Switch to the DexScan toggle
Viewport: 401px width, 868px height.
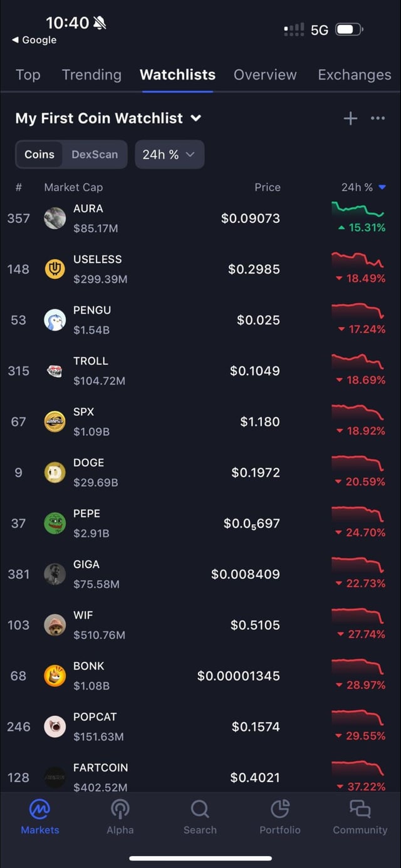click(x=95, y=154)
